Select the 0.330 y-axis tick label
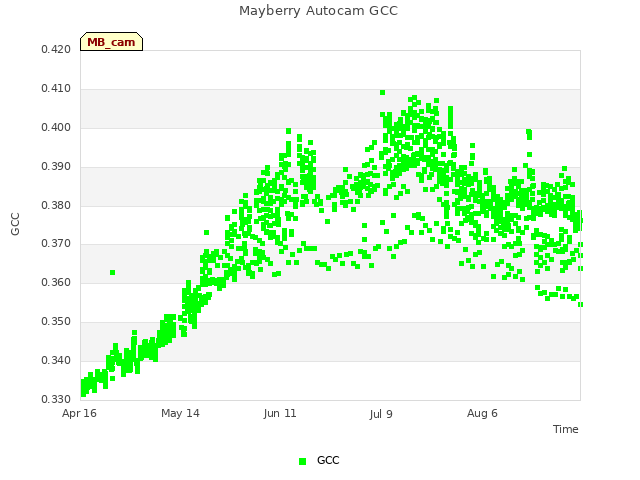The height and width of the screenshot is (480, 640). (56, 399)
